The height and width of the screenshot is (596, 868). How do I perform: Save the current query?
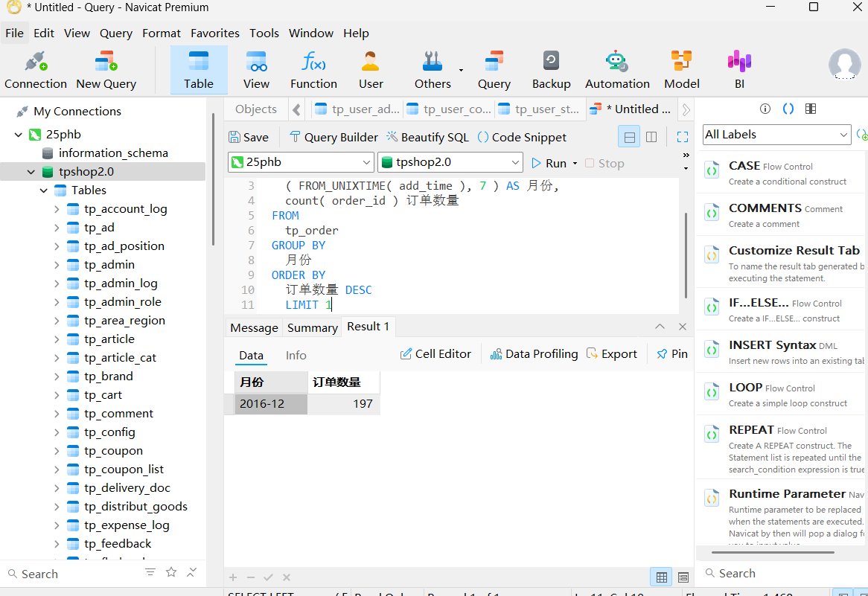(249, 137)
